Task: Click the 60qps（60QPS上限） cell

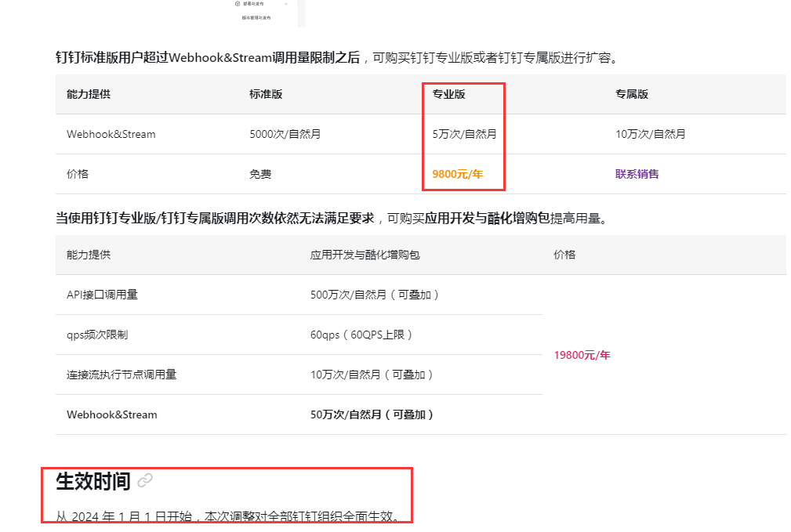Action: [x=361, y=335]
